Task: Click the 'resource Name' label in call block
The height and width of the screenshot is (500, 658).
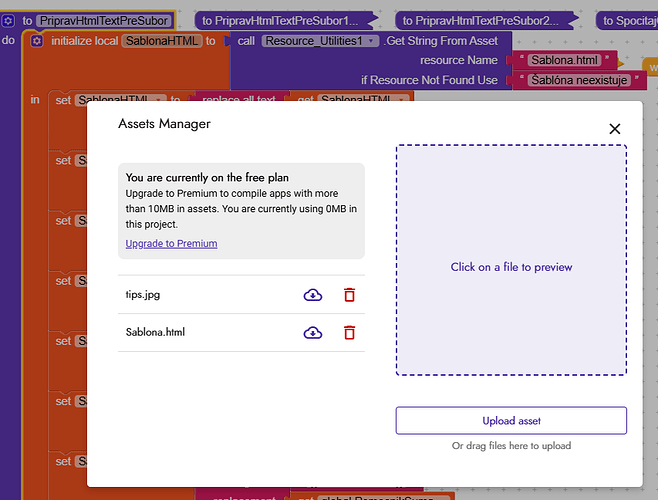Action: 459,60
